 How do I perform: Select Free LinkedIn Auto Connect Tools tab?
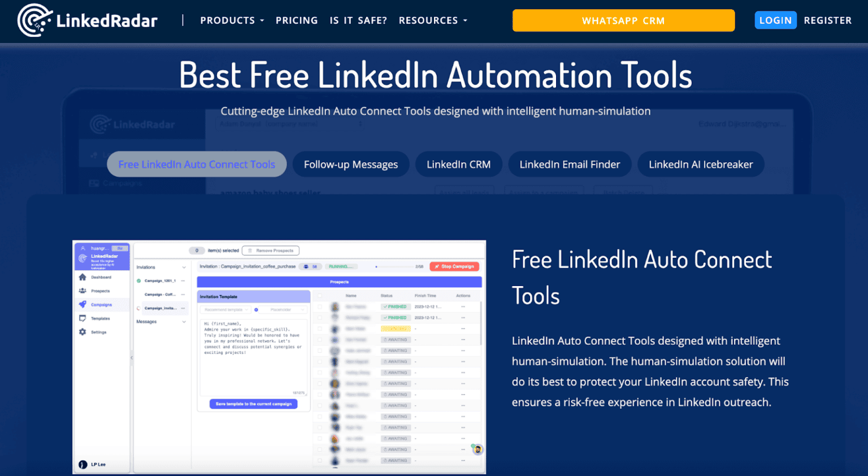(197, 165)
